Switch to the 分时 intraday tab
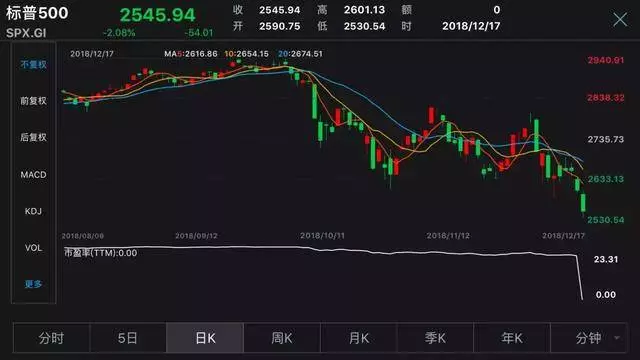The image size is (640, 360). [x=51, y=338]
